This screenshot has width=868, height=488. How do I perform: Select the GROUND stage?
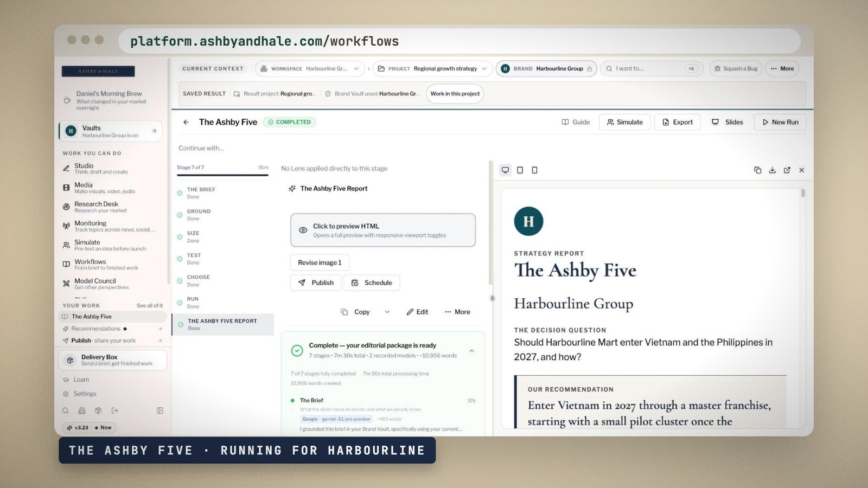coord(222,215)
